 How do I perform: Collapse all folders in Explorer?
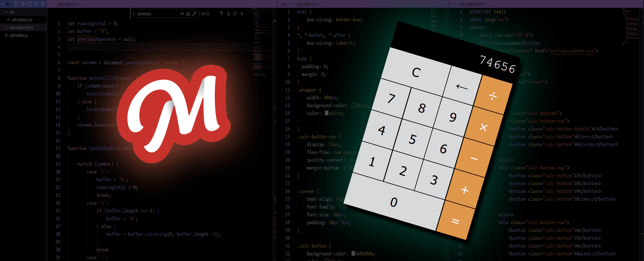point(43,4)
